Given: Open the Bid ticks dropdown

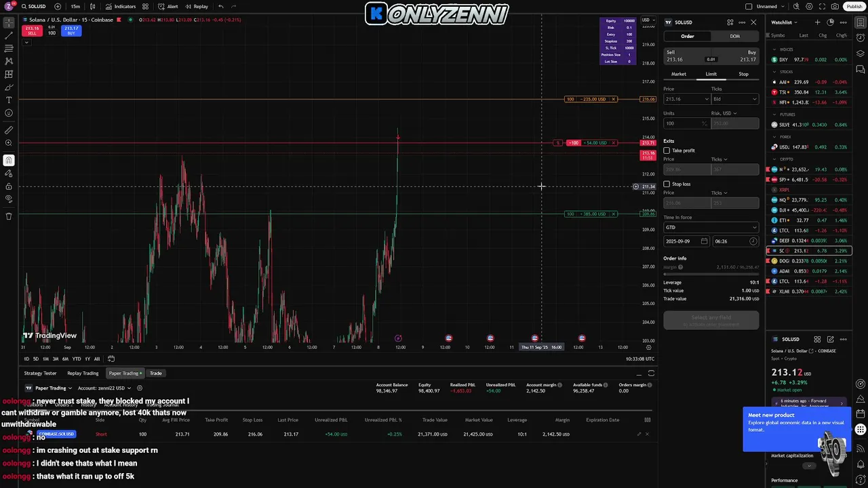Looking at the screenshot, I should tap(734, 99).
